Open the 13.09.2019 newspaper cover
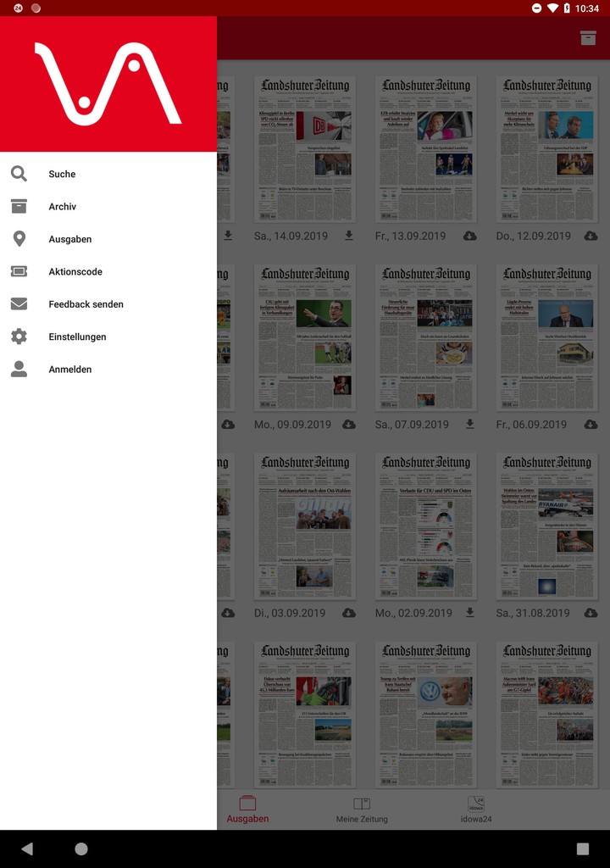The image size is (610, 868). pyautogui.click(x=425, y=149)
